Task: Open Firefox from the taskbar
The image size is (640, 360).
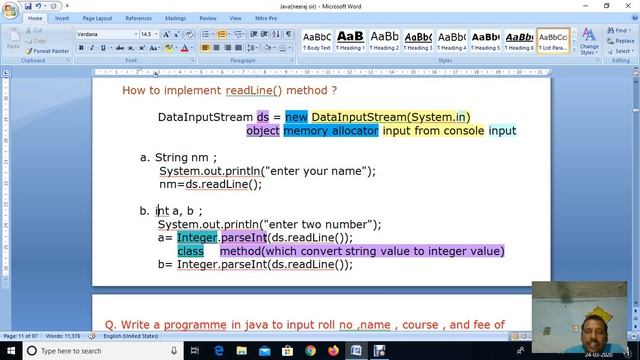Action: (333, 351)
